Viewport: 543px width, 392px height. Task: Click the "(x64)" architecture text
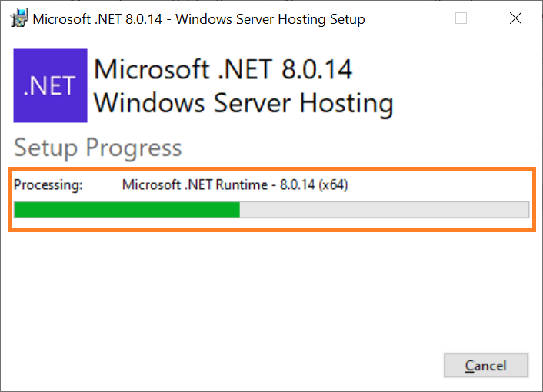(x=333, y=184)
